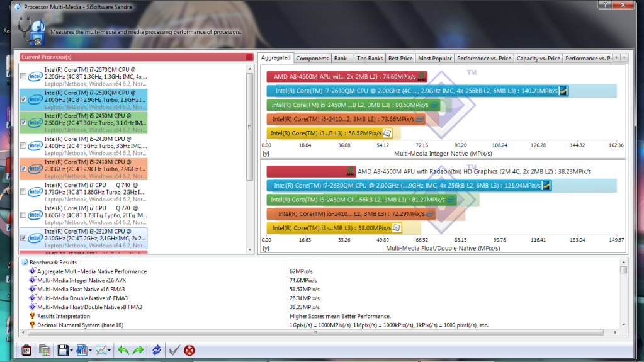The height and width of the screenshot is (362, 644).
Task: Click the red cancel cross icon
Action: pyautogui.click(x=189, y=351)
